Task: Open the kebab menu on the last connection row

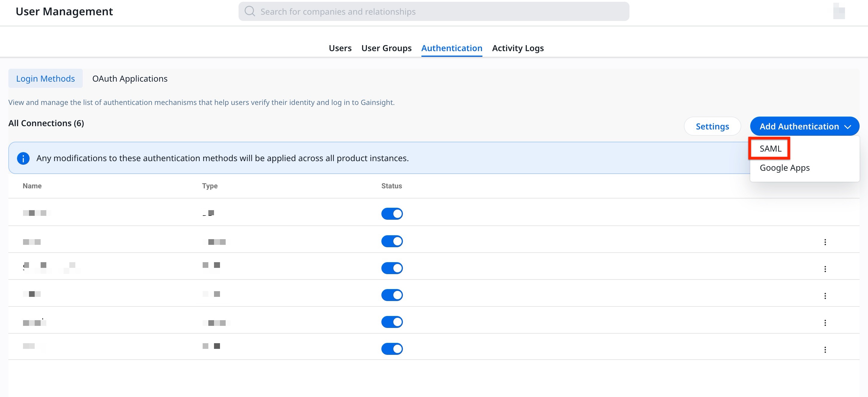Action: (825, 349)
